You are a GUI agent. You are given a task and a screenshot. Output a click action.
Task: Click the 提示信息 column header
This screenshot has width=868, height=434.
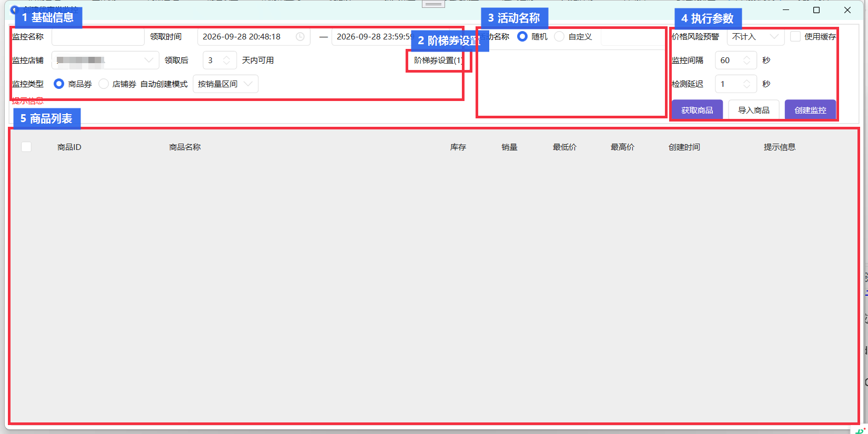click(780, 147)
